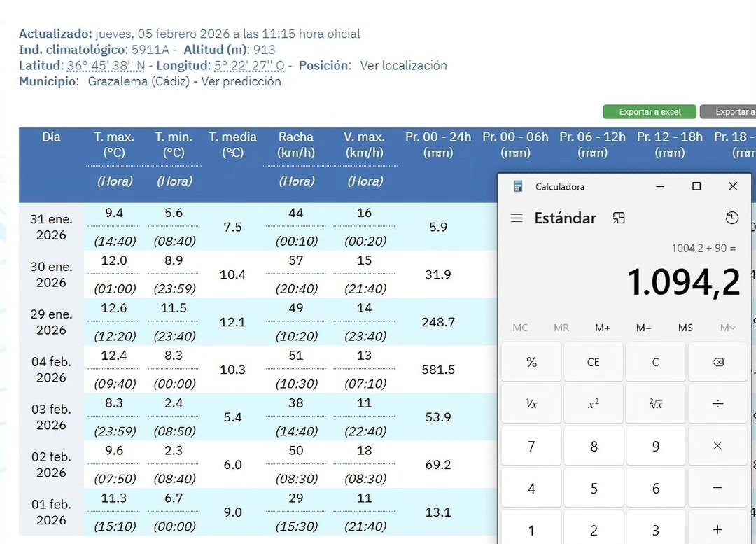Click digit 5 on Calculator
756x544 pixels.
click(x=594, y=488)
